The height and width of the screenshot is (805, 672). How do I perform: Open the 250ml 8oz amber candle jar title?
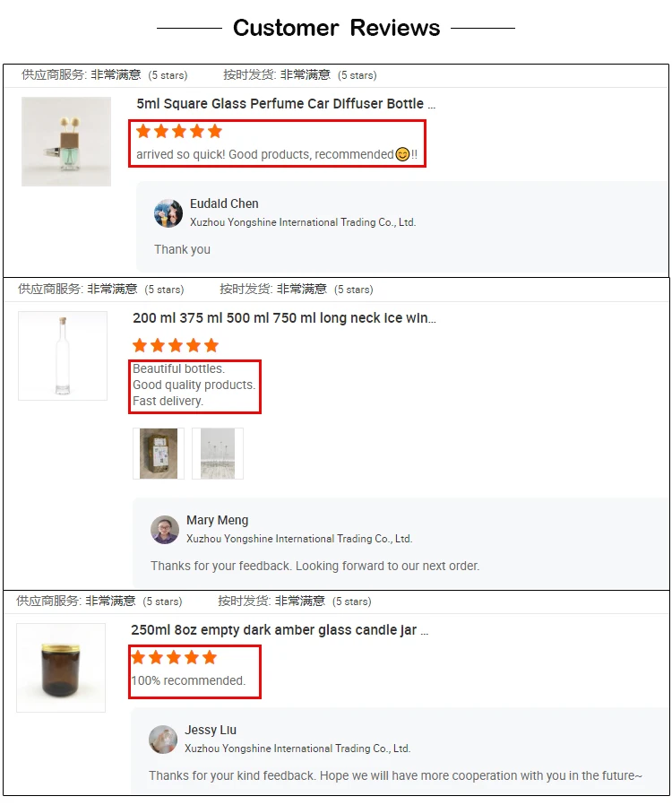pos(280,630)
